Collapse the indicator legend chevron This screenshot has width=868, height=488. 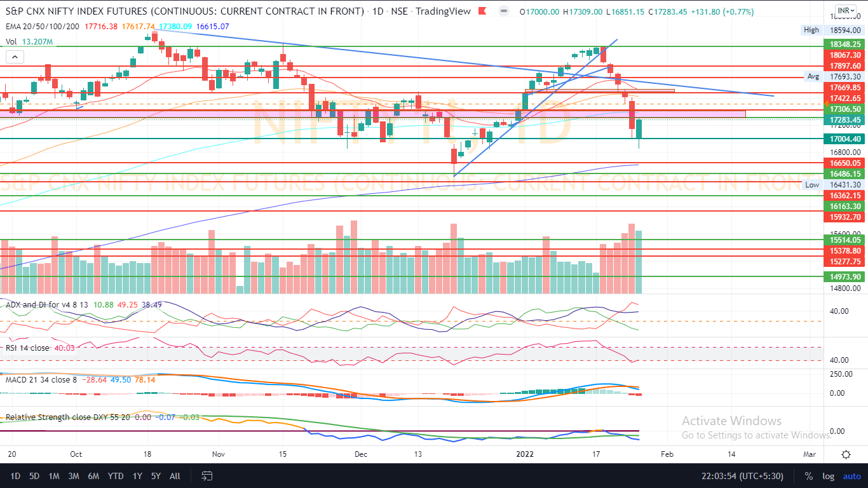pyautogui.click(x=13, y=57)
